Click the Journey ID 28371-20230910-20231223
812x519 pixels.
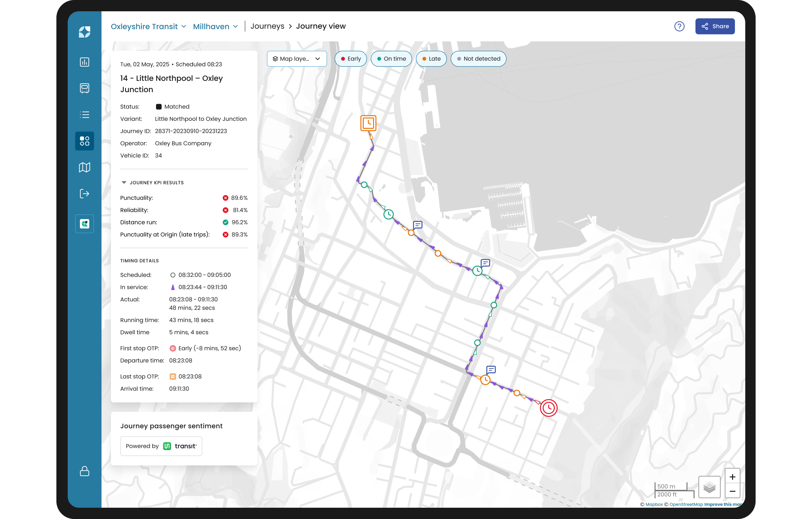coord(191,131)
